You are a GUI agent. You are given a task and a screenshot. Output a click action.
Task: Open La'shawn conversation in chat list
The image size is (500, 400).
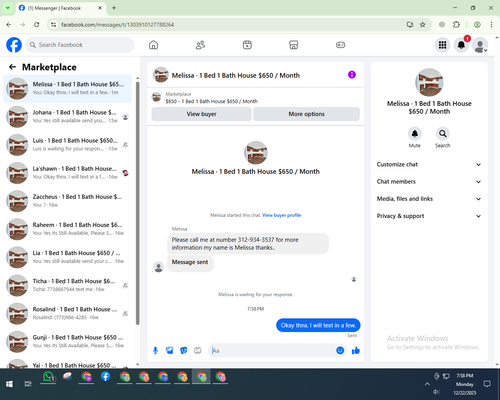click(x=67, y=173)
